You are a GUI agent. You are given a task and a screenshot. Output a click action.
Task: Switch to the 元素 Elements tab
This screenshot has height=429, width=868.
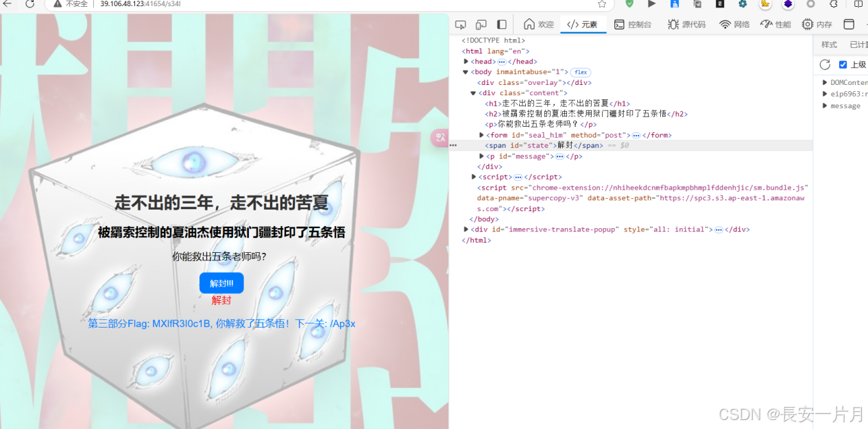(x=583, y=25)
